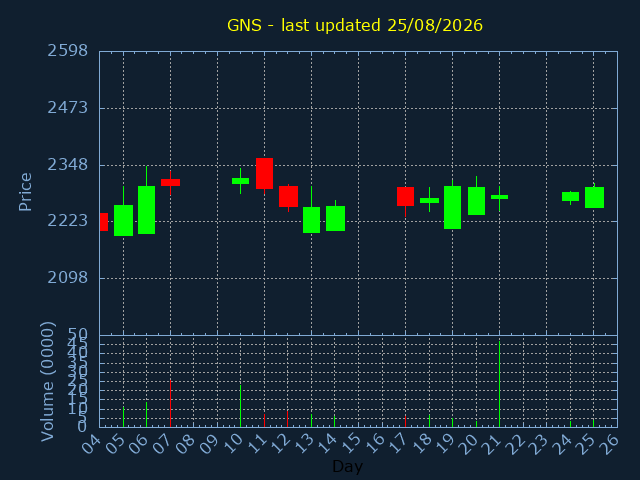Click the vertical 'Price' axis title
Screen dimensions: 640x480
pos(25,192)
